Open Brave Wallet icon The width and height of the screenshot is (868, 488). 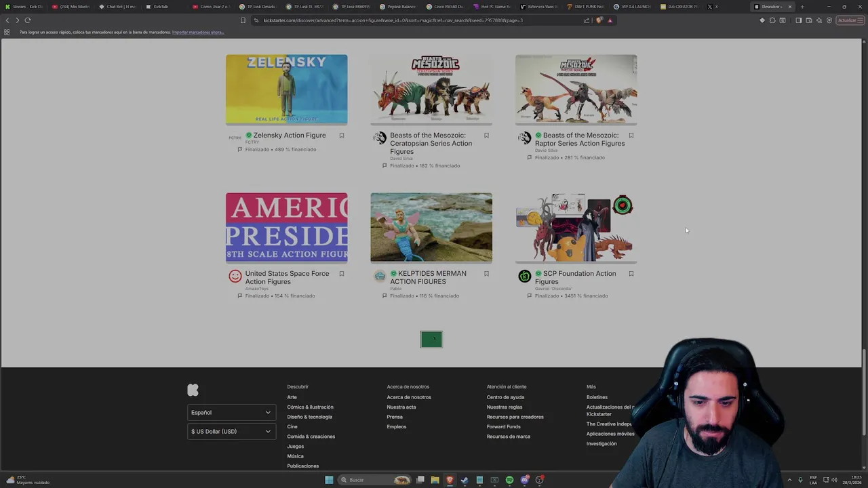coord(809,20)
